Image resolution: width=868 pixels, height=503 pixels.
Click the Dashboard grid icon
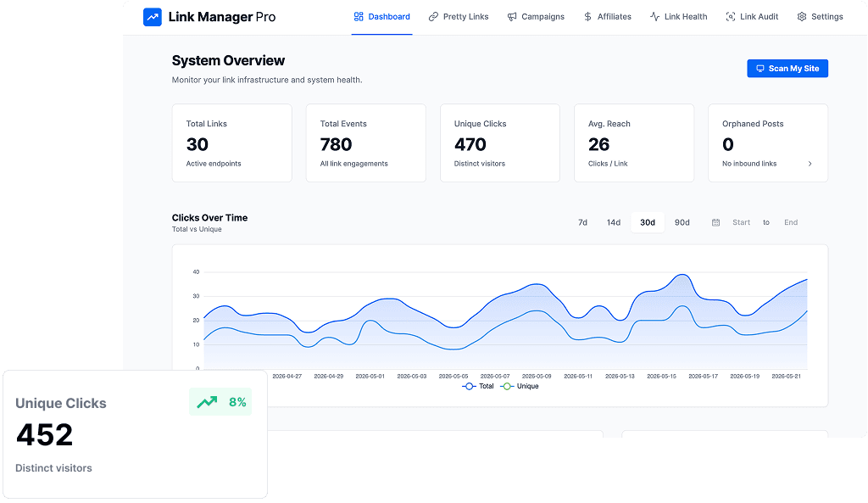coord(359,17)
